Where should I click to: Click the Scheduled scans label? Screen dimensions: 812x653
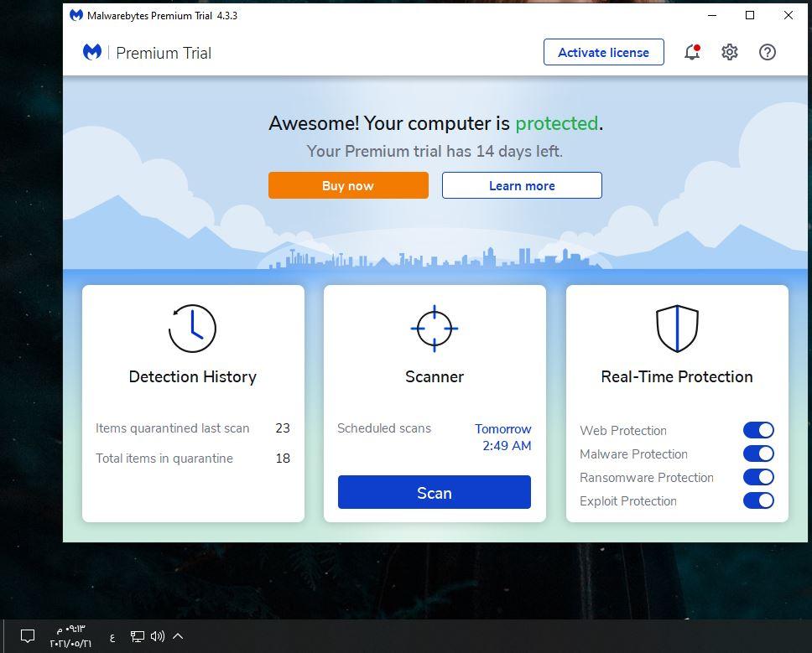[383, 428]
